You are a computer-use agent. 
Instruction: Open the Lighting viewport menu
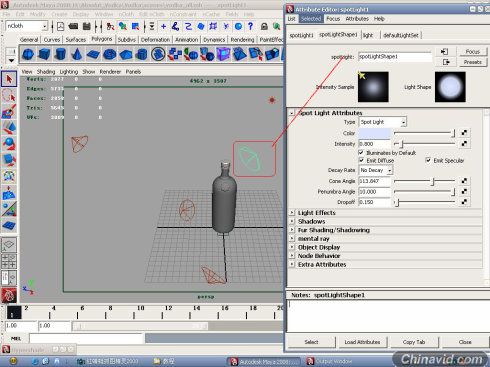pos(69,72)
